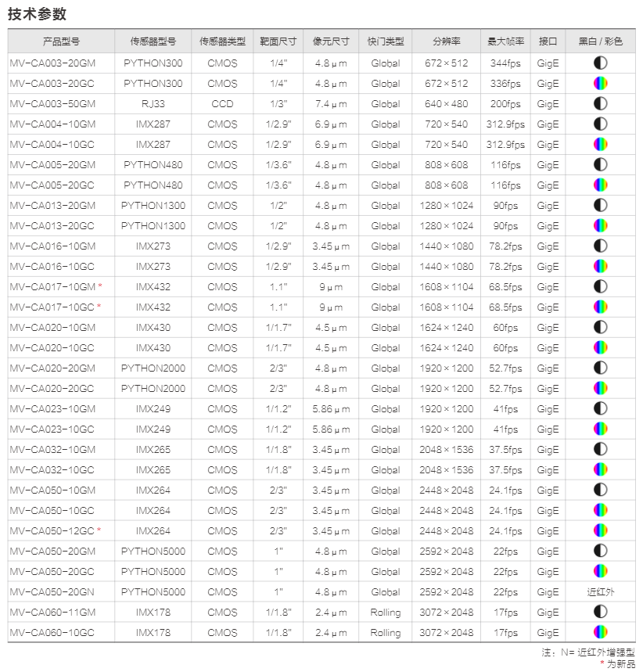Click the 近红外 label in MV-CA050-20GN row
This screenshot has height=672, width=643.
click(600, 592)
